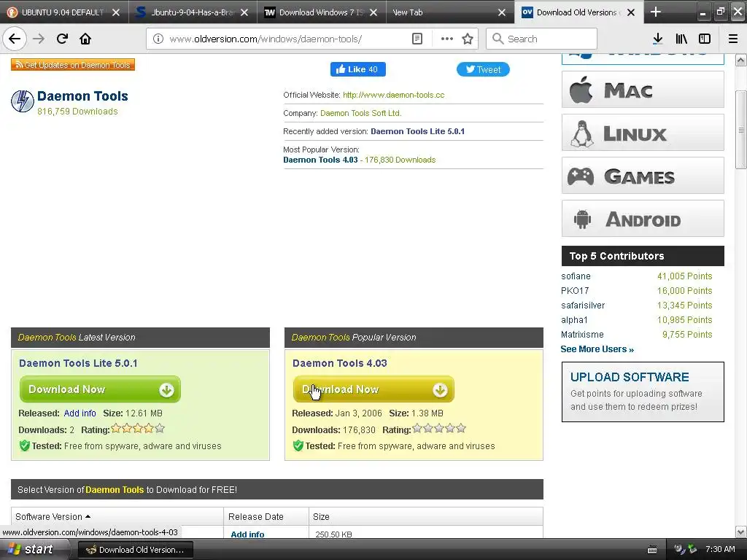The image size is (747, 560).
Task: Click the Daemon Tools 4.03 heading in Popular Version
Action: coord(340,363)
